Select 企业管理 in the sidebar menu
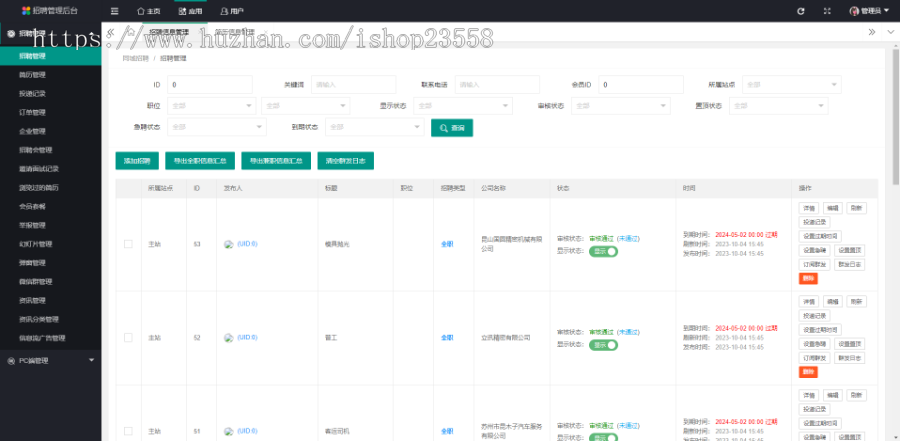Viewport: 900px width, 441px height. (32, 130)
